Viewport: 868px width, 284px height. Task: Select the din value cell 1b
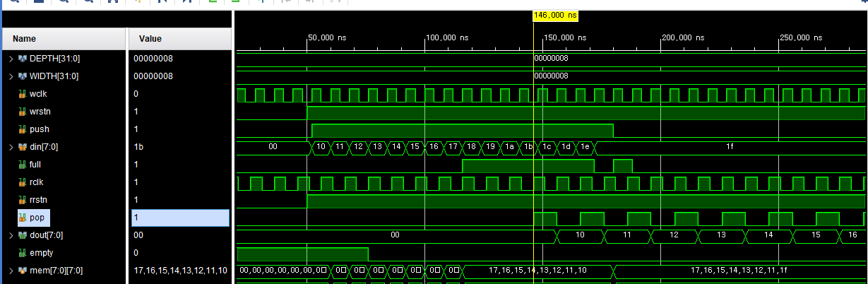click(x=180, y=147)
